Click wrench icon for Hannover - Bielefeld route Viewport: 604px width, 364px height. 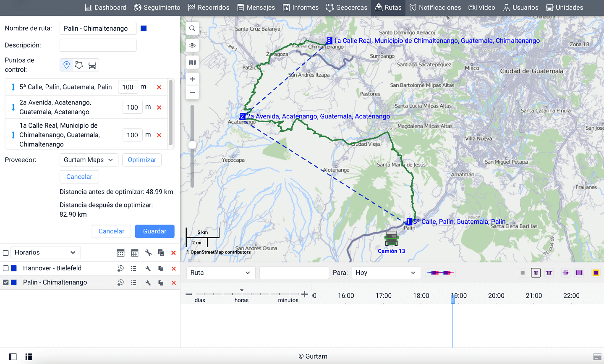tap(148, 269)
